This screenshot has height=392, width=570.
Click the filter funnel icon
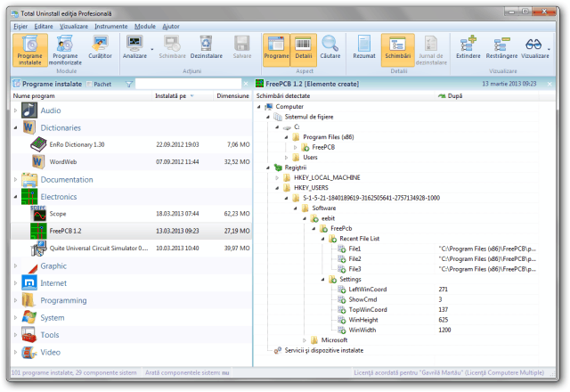pyautogui.click(x=128, y=84)
